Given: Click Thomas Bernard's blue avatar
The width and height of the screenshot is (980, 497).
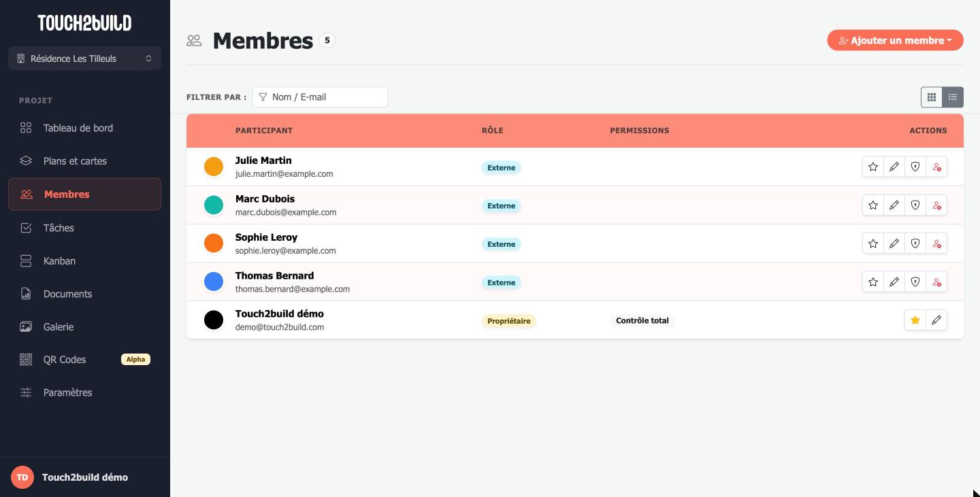Looking at the screenshot, I should point(214,281).
